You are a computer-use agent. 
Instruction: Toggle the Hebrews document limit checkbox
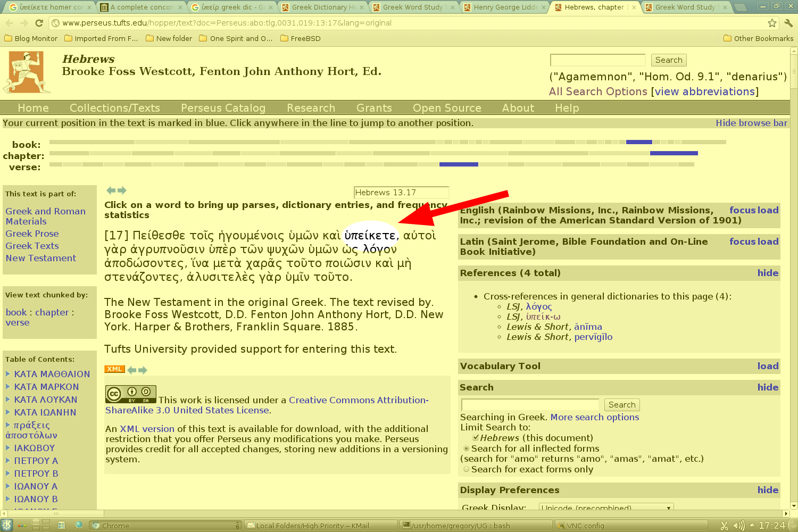click(476, 438)
